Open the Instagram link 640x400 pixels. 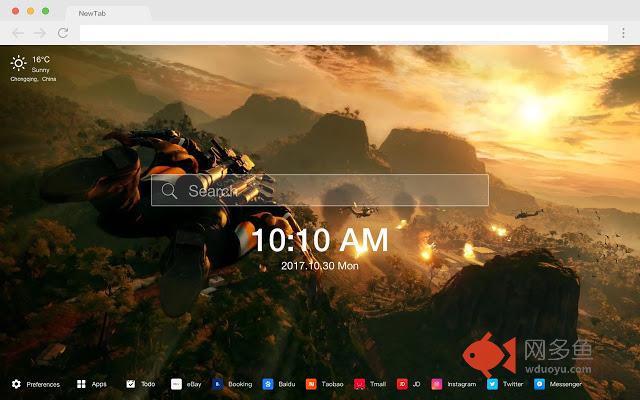(x=462, y=384)
